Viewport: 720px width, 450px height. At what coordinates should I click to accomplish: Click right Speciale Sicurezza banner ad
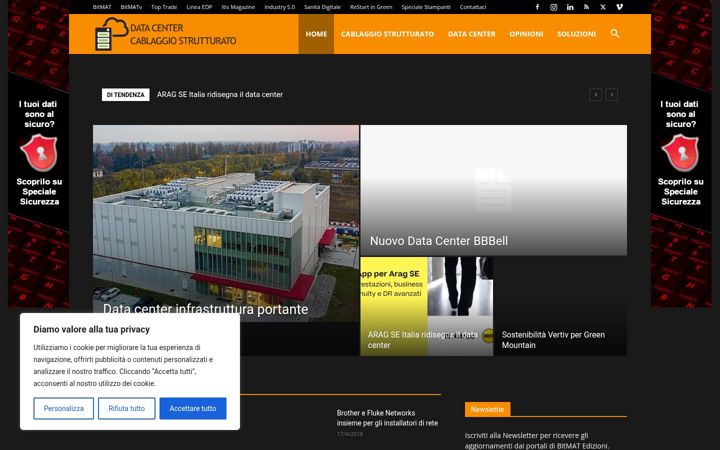point(681,154)
